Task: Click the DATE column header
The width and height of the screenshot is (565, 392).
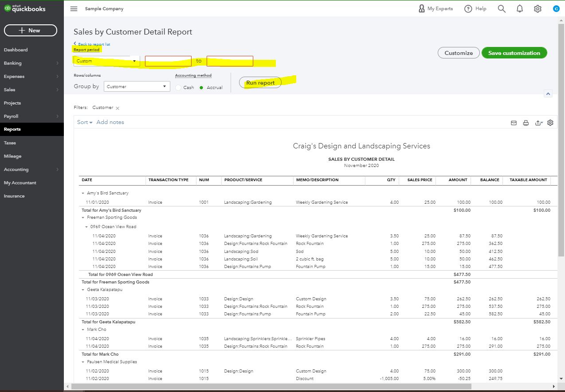Action: 87,180
